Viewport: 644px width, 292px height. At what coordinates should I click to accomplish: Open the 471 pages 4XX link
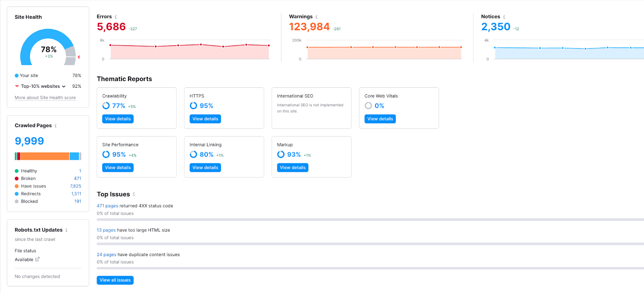coord(107,206)
